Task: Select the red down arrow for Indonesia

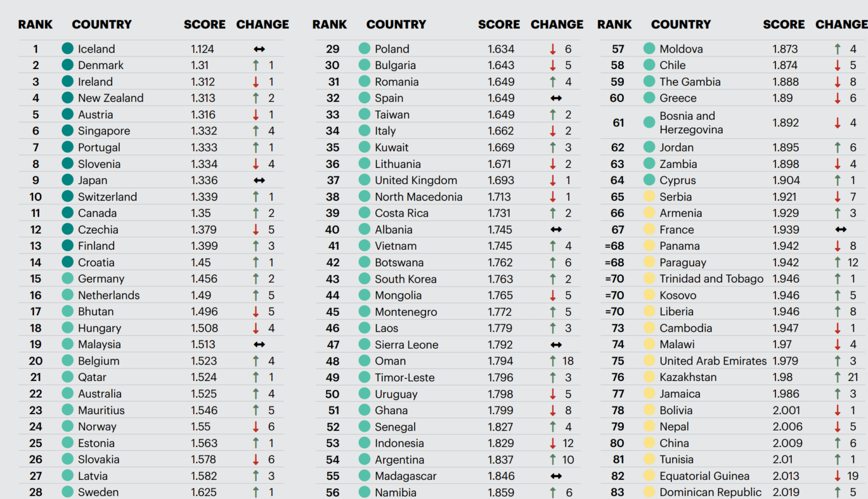Action: [x=553, y=444]
